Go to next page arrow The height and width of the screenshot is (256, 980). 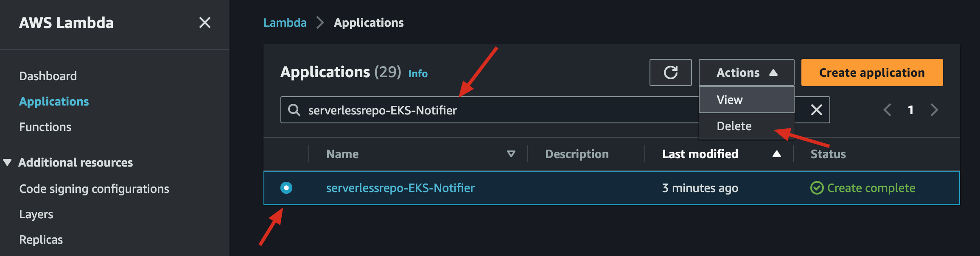(934, 110)
